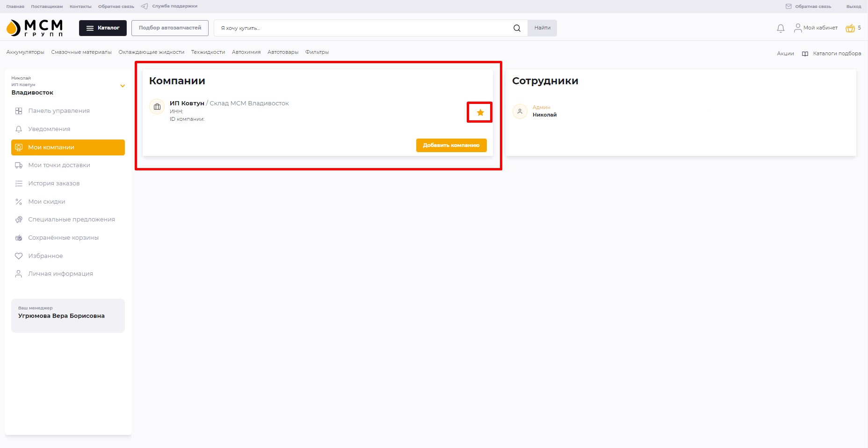Select Мои компании in sidebar

click(68, 147)
